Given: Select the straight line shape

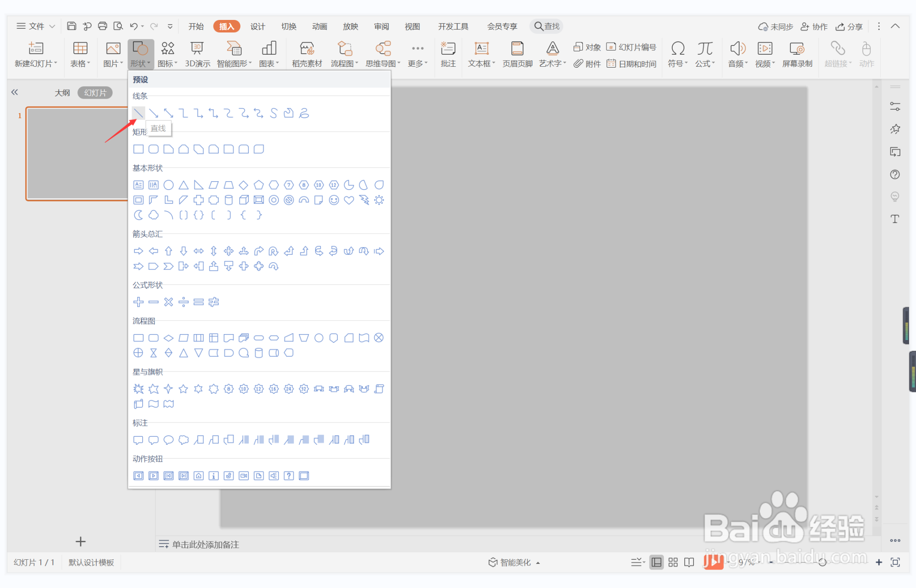Looking at the screenshot, I should pyautogui.click(x=138, y=113).
